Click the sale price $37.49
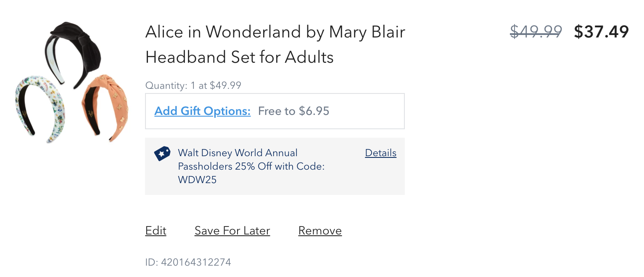Viewport: 644px width, 277px height. 601,32
